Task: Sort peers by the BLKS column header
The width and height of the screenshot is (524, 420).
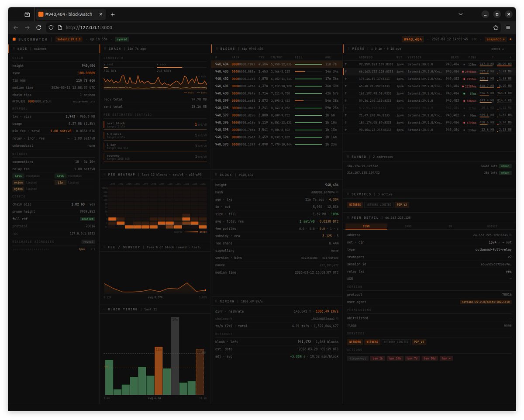Action: coord(455,57)
